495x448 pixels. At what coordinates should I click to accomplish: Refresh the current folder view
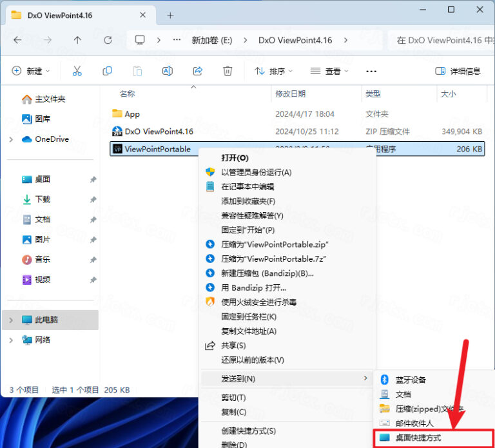click(108, 40)
